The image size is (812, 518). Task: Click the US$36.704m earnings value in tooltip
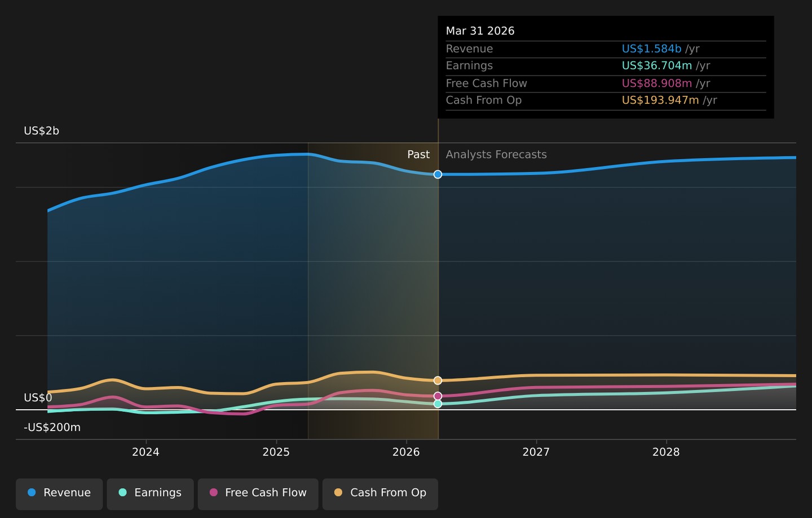tap(657, 66)
